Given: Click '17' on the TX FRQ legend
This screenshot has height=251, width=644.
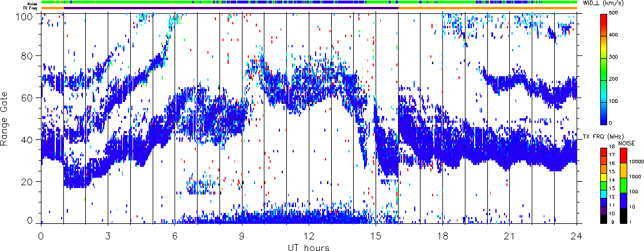Looking at the screenshot, I should tap(611, 155).
